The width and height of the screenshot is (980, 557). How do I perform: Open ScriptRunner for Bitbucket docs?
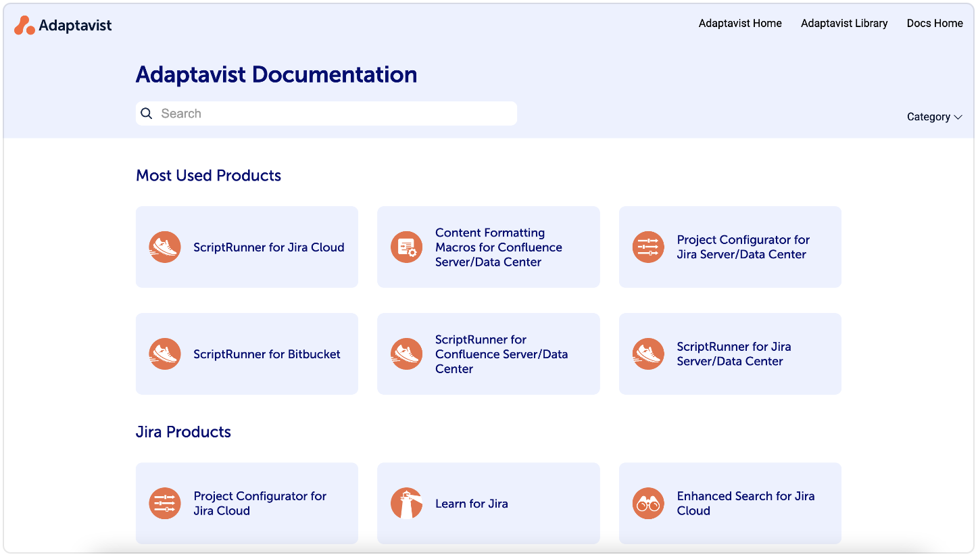click(247, 354)
